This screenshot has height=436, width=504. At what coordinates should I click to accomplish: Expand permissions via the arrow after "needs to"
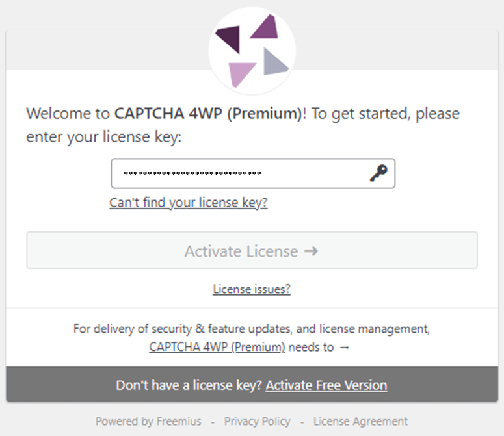[345, 348]
